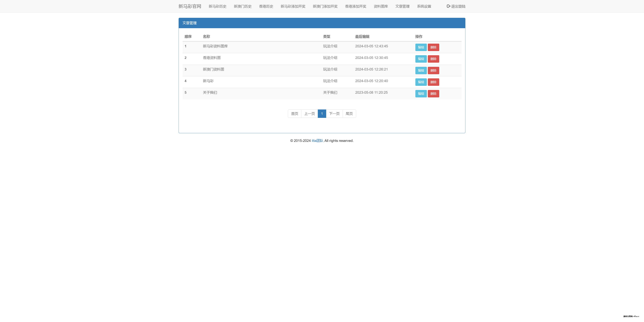This screenshot has width=644, height=322.
Task: Open 新马彩添加开奖 nav item
Action: (293, 6)
